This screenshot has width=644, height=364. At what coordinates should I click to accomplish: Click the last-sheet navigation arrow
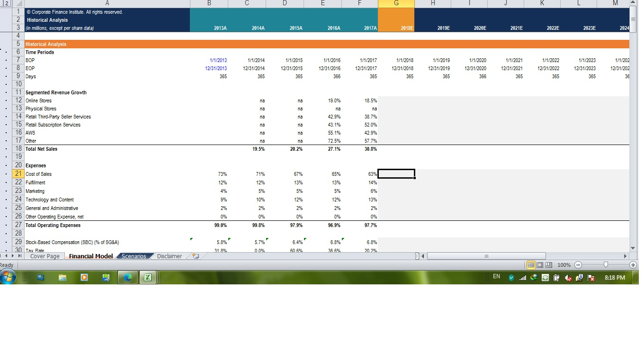point(19,256)
